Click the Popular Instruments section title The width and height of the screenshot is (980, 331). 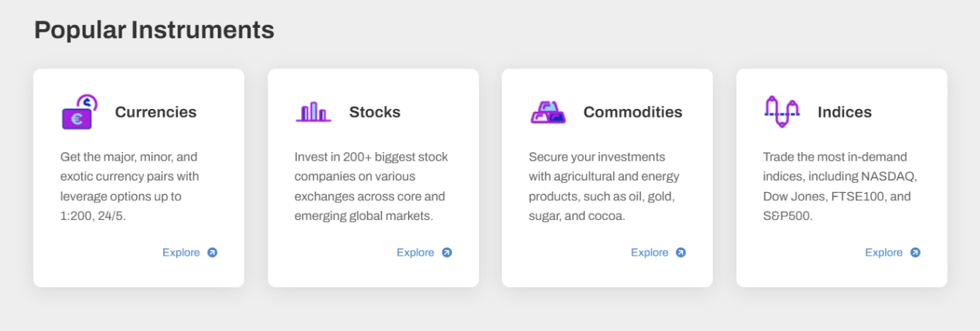coord(154,30)
